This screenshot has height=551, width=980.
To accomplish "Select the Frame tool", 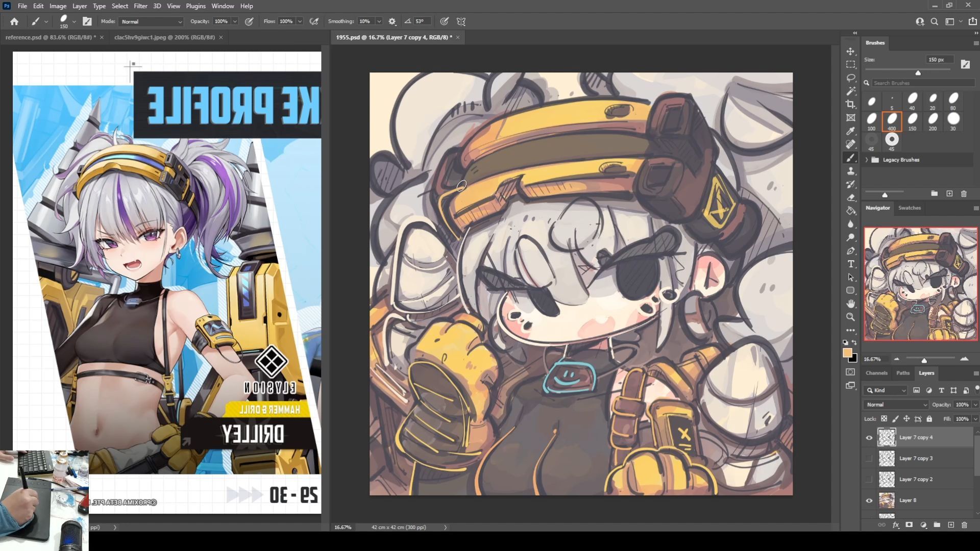I will (x=850, y=118).
